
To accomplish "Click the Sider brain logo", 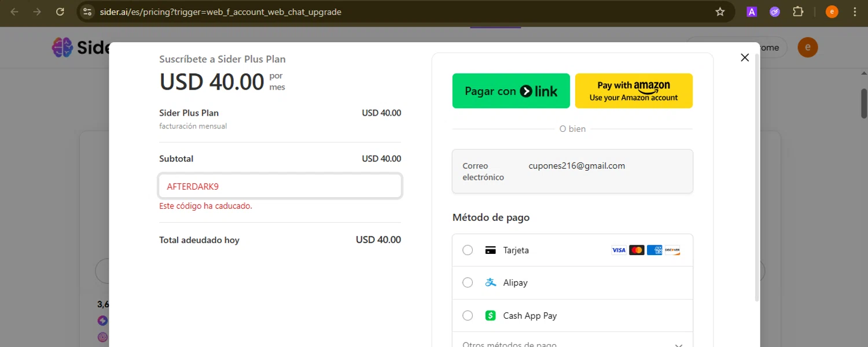I will pyautogui.click(x=62, y=47).
